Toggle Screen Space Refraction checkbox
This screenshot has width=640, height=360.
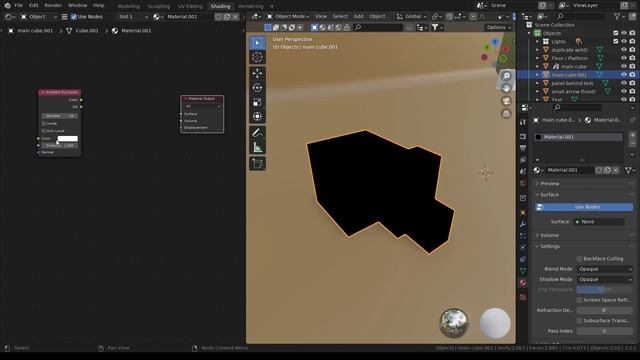(x=579, y=300)
